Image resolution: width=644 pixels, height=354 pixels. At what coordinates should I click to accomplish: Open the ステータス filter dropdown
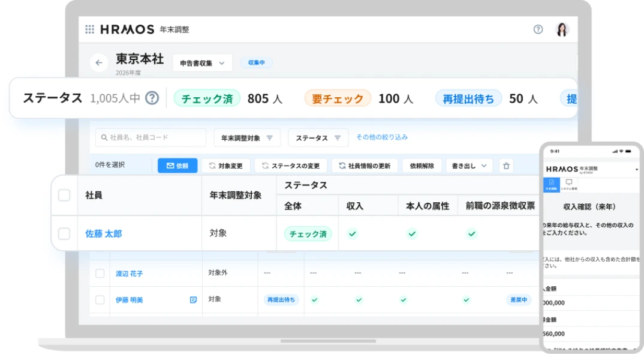(x=318, y=138)
